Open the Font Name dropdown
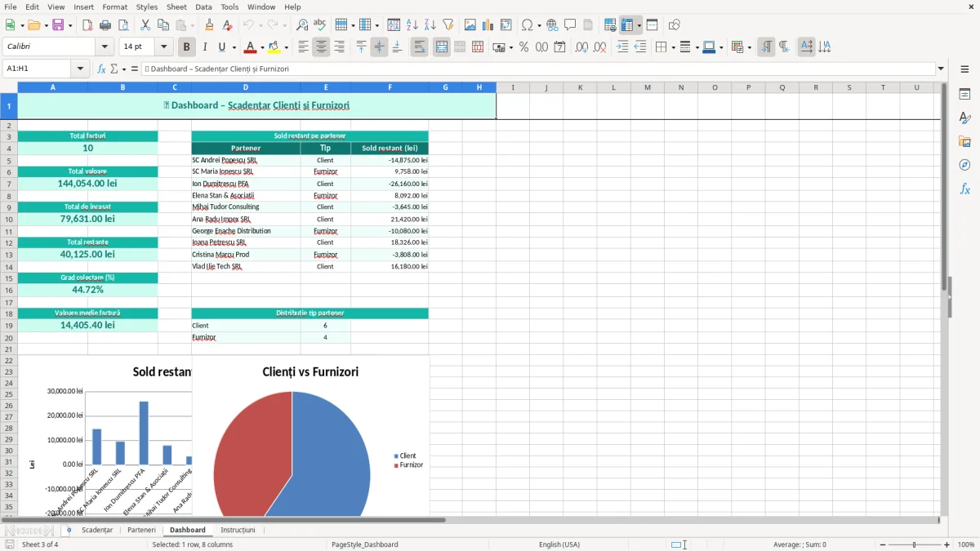 click(x=105, y=47)
